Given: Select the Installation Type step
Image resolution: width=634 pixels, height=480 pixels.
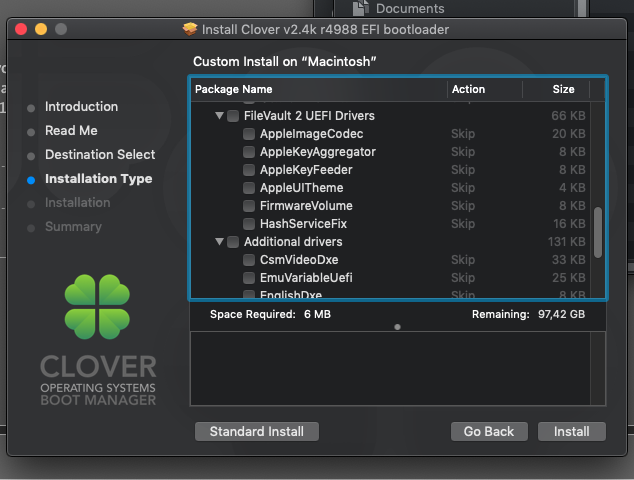Looking at the screenshot, I should [98, 179].
